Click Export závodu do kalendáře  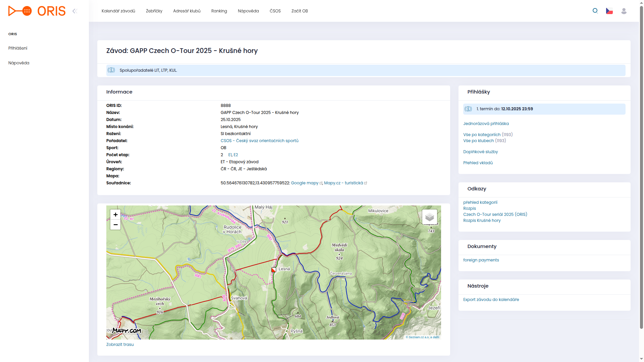click(x=491, y=300)
